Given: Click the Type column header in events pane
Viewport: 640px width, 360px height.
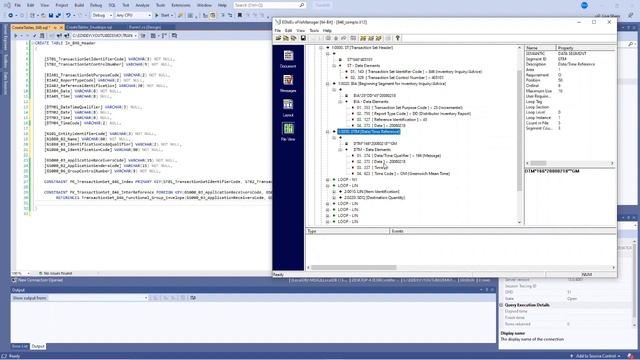Looking at the screenshot, I should coord(348,231).
